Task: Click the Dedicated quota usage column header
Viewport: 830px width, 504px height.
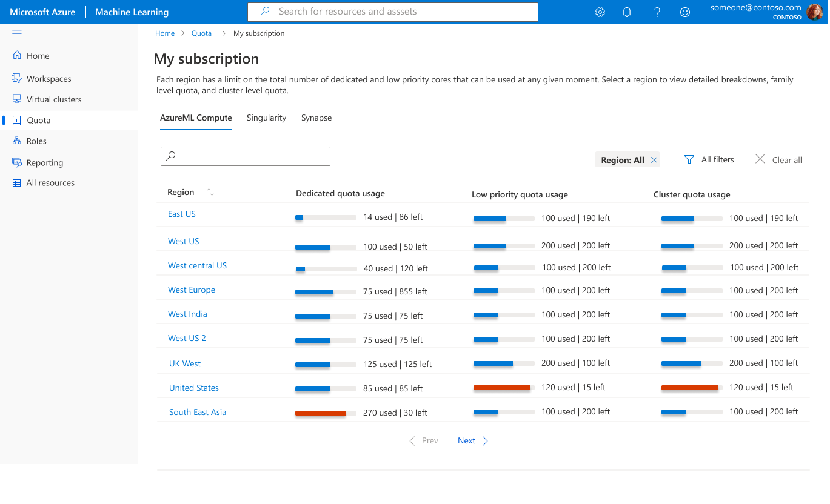Action: [340, 194]
